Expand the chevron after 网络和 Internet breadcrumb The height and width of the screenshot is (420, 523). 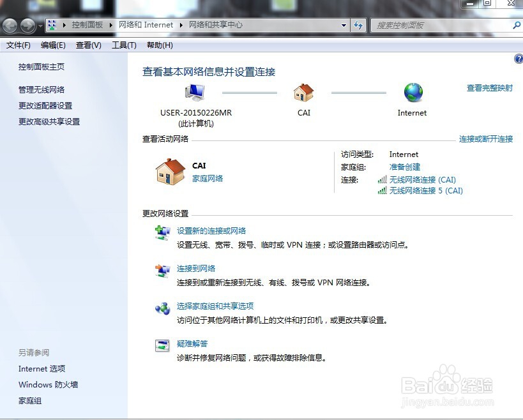(179, 26)
